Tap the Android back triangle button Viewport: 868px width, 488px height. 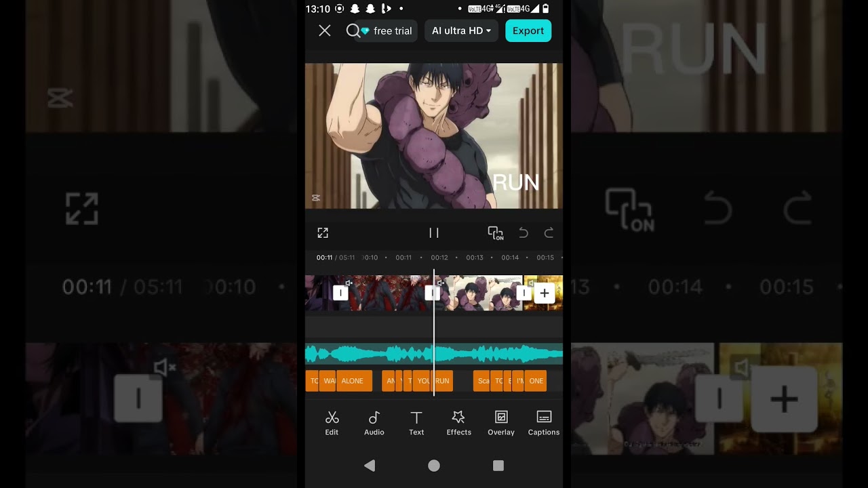coord(370,466)
